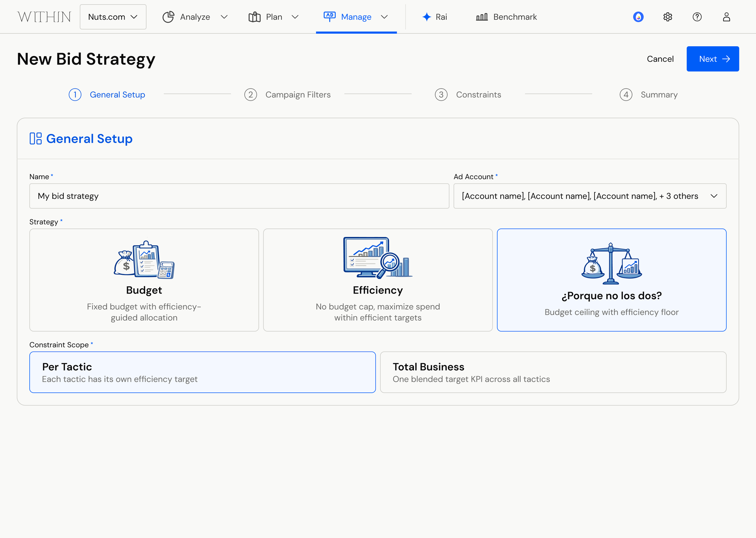Click the arrow on the Next button
The height and width of the screenshot is (538, 756).
point(726,59)
